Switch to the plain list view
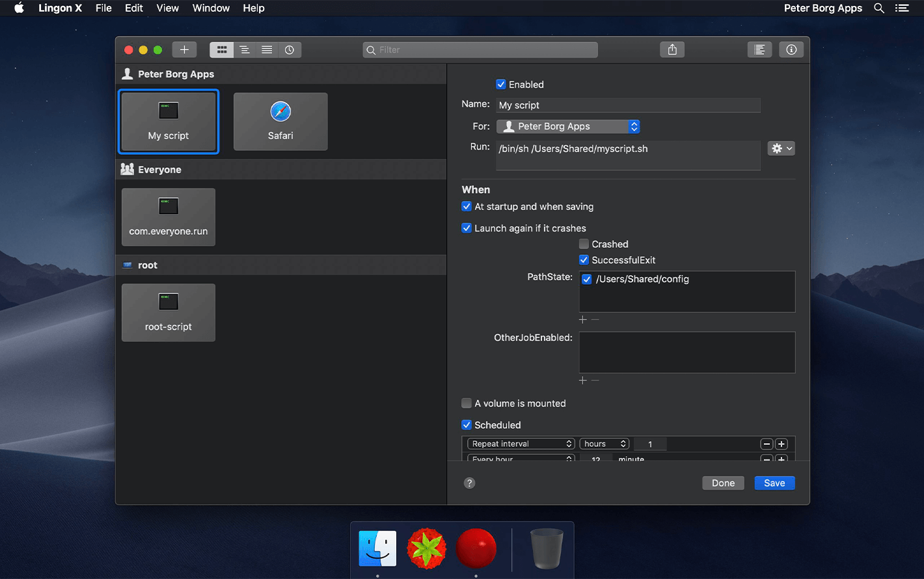Viewport: 924px width, 579px height. [x=267, y=49]
